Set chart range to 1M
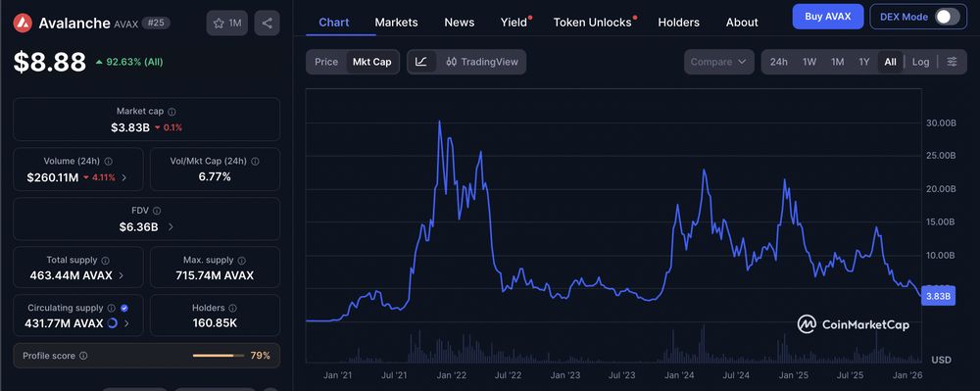 point(838,62)
